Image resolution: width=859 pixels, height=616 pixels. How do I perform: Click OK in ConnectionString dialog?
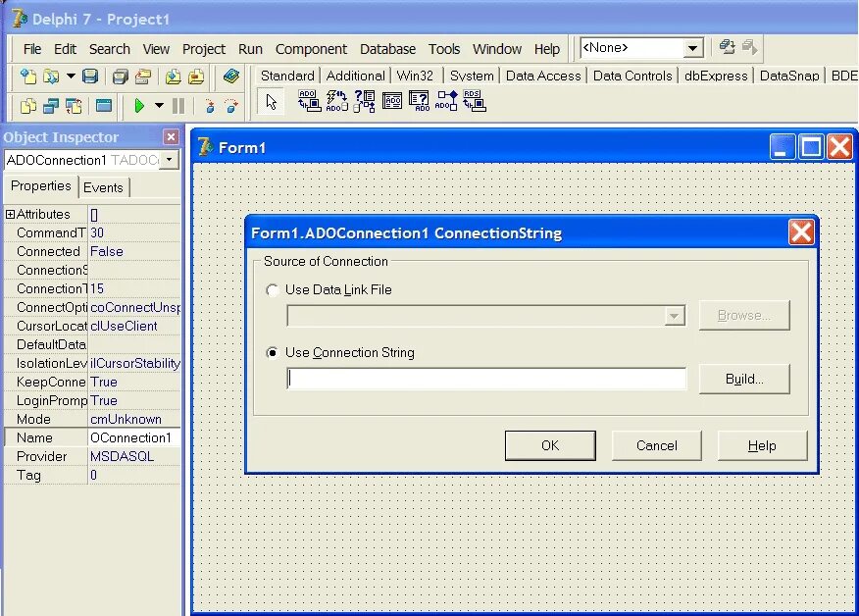(x=550, y=445)
